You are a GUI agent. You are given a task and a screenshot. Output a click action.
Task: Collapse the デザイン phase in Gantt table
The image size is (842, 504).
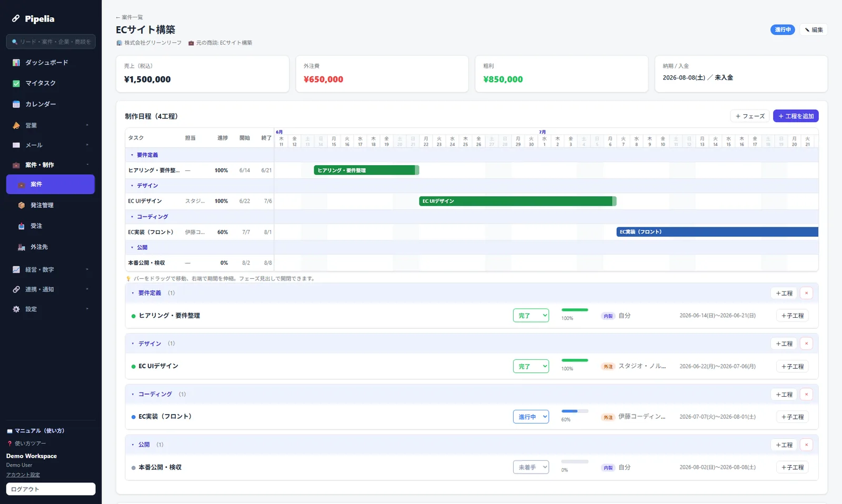[x=132, y=186]
